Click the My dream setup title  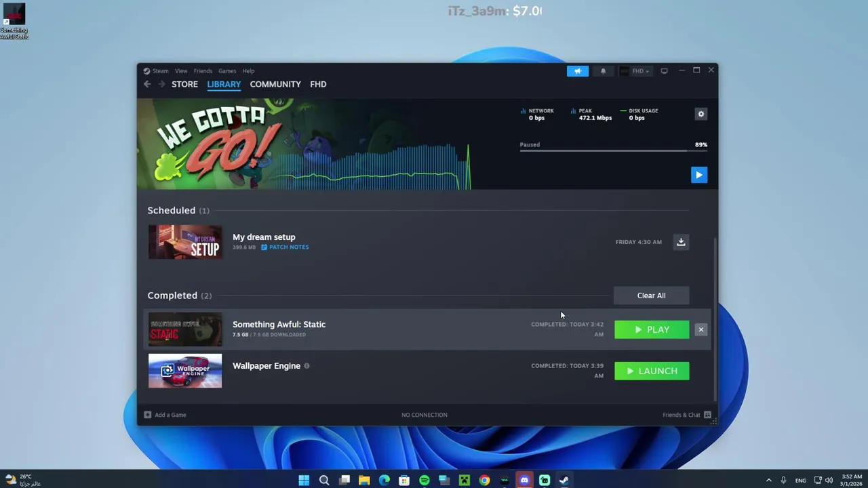[264, 237]
